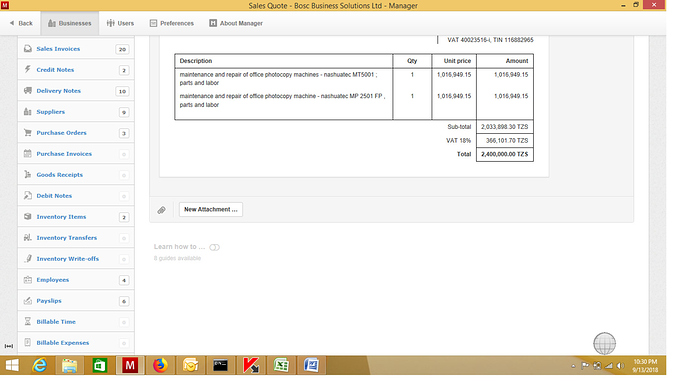Image resolution: width=690 pixels, height=382 pixels.
Task: Open the Preferences menu item
Action: tap(172, 23)
